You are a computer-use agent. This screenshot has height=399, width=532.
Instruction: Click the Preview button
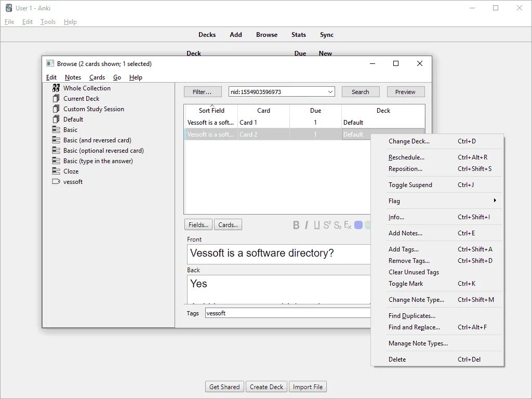[405, 91]
